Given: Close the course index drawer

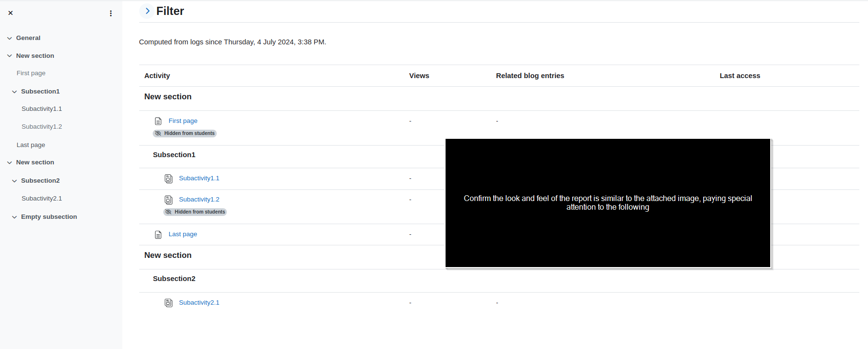Looking at the screenshot, I should pos(10,13).
